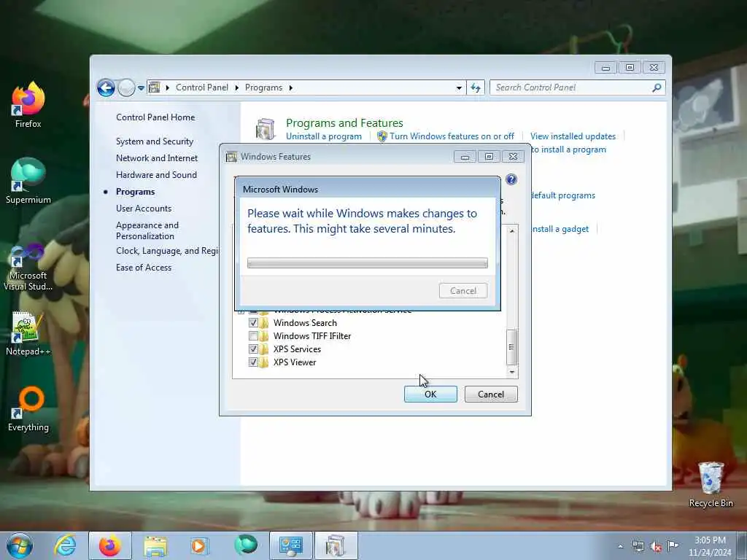The height and width of the screenshot is (560, 747).
Task: Open Windows Media Player from the taskbar
Action: point(198,545)
